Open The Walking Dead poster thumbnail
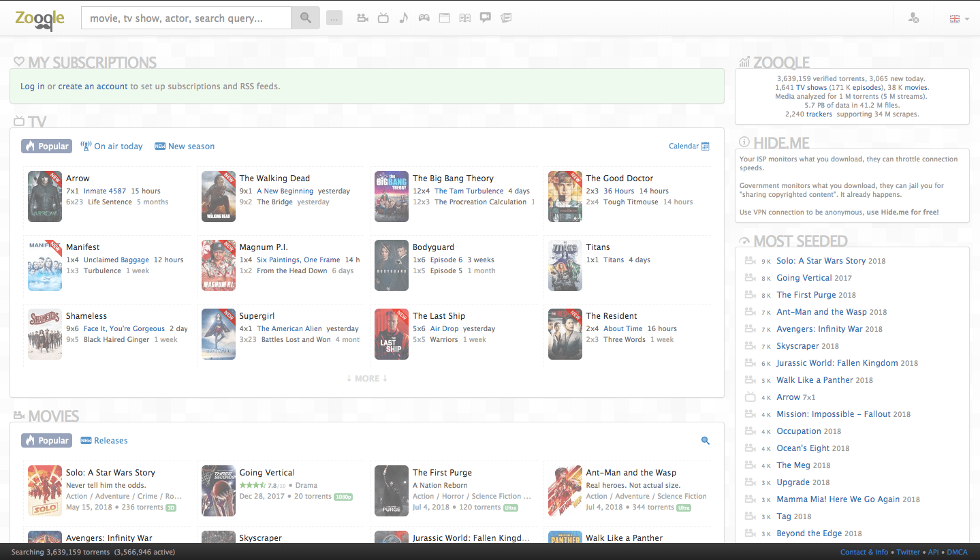This screenshot has width=980, height=560. (x=219, y=196)
